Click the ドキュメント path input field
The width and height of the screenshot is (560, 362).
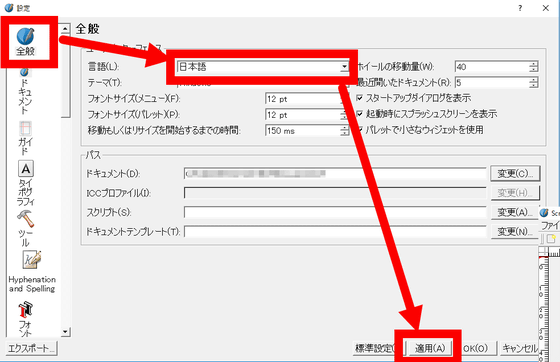(x=335, y=174)
